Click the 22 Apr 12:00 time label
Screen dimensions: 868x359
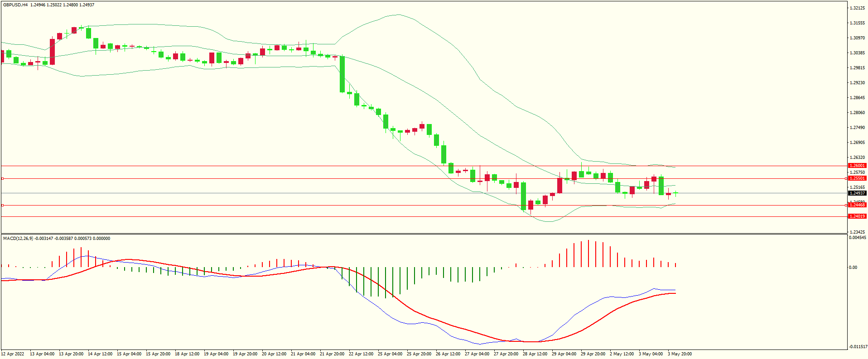point(361,354)
